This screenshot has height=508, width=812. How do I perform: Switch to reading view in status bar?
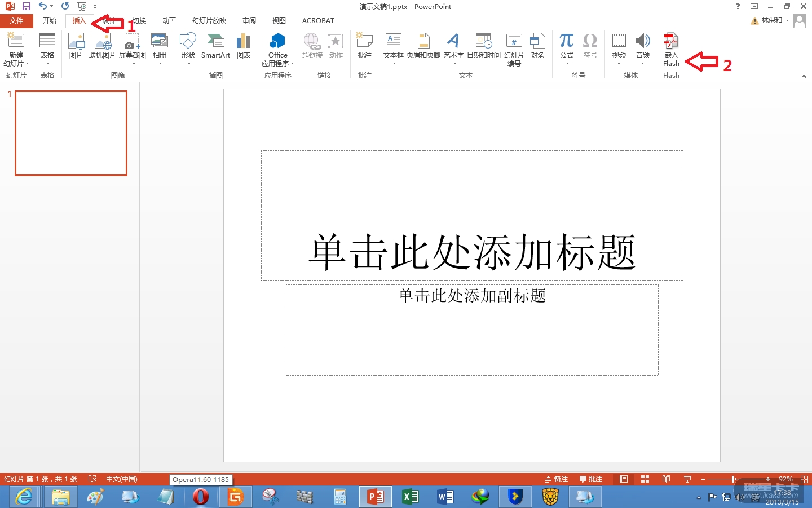coord(666,479)
